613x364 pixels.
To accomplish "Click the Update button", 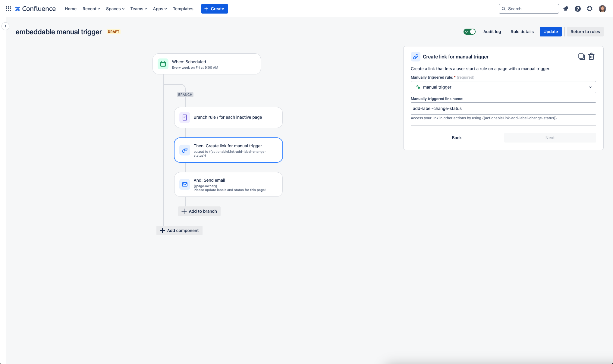I will pyautogui.click(x=551, y=32).
